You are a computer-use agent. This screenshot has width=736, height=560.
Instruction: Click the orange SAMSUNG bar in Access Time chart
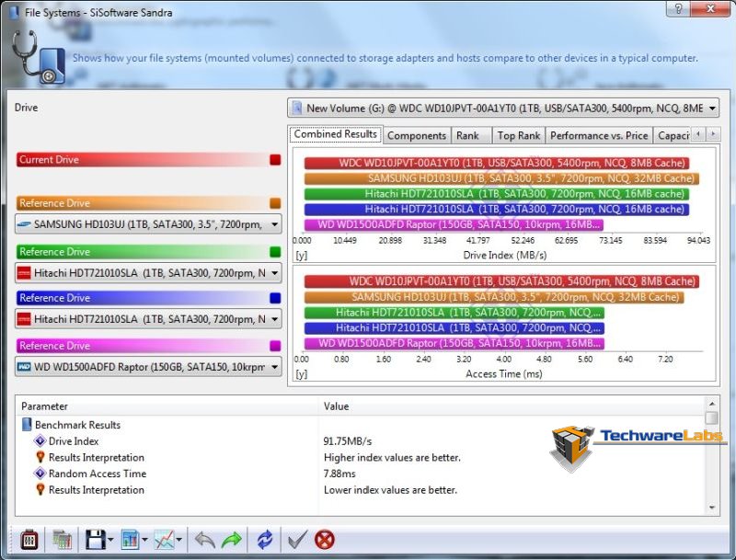[494, 297]
